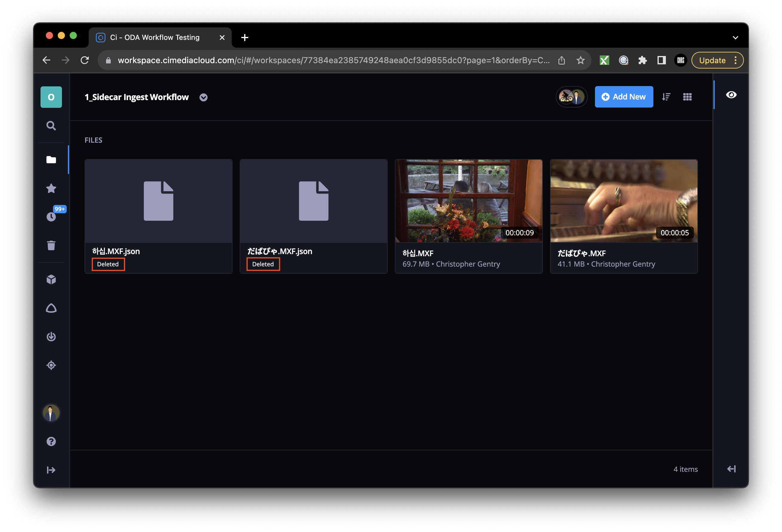Click the rounded triangle icon in sidebar
The width and height of the screenshot is (782, 532).
point(51,308)
